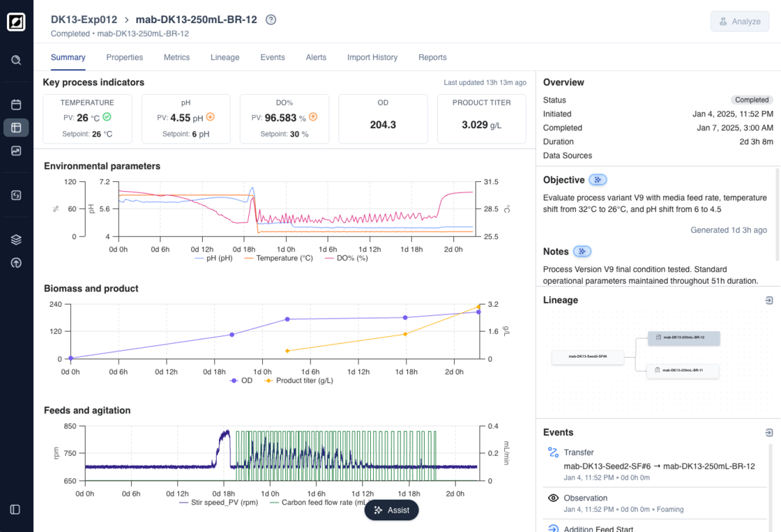Click the AI sparkle badge next to Objective
This screenshot has height=532, width=781.
[598, 180]
